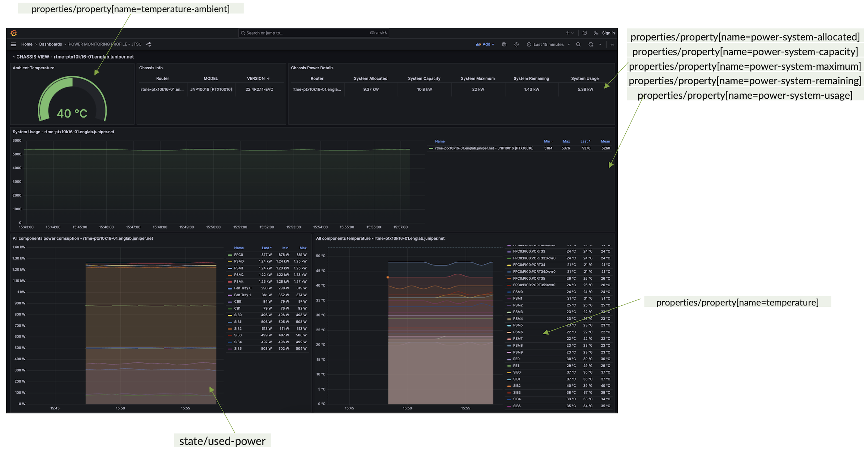
Task: Toggle Fan Tray 0 series in power legend
Action: click(242, 288)
